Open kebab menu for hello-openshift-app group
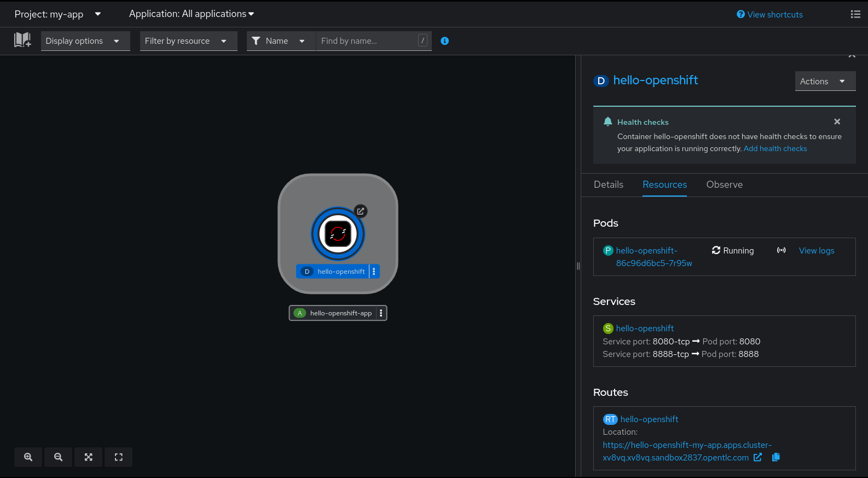 tap(381, 313)
